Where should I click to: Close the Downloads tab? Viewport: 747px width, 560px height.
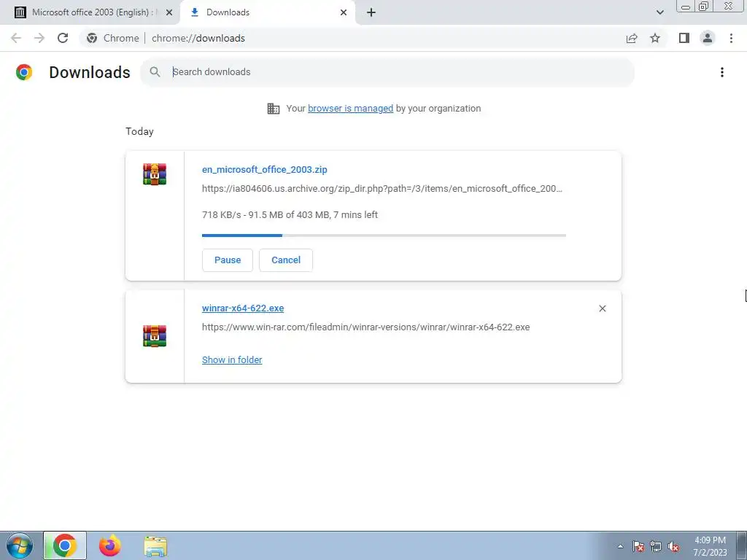[x=344, y=12]
